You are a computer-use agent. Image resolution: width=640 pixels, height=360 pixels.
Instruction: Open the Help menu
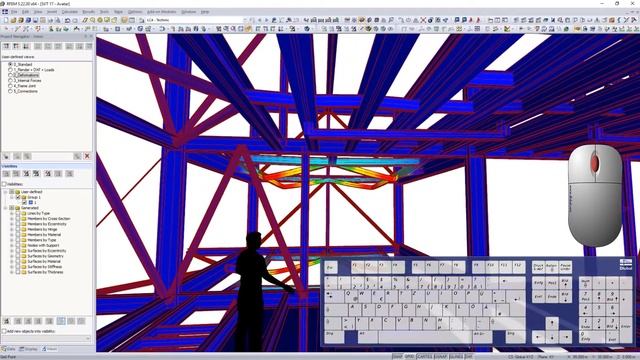point(205,12)
